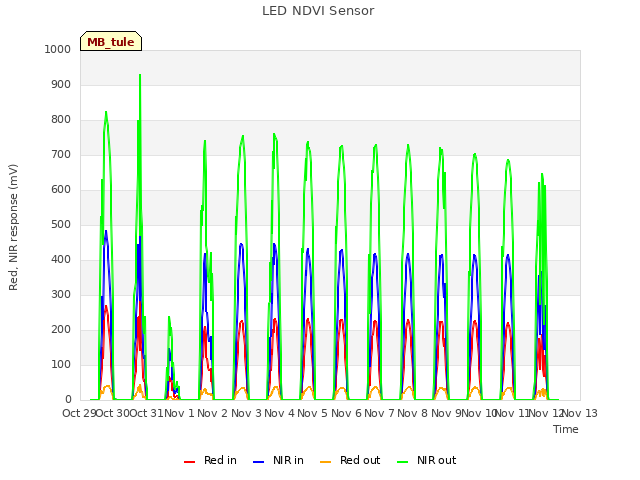Click the 'NIR in' legend label

[288, 460]
